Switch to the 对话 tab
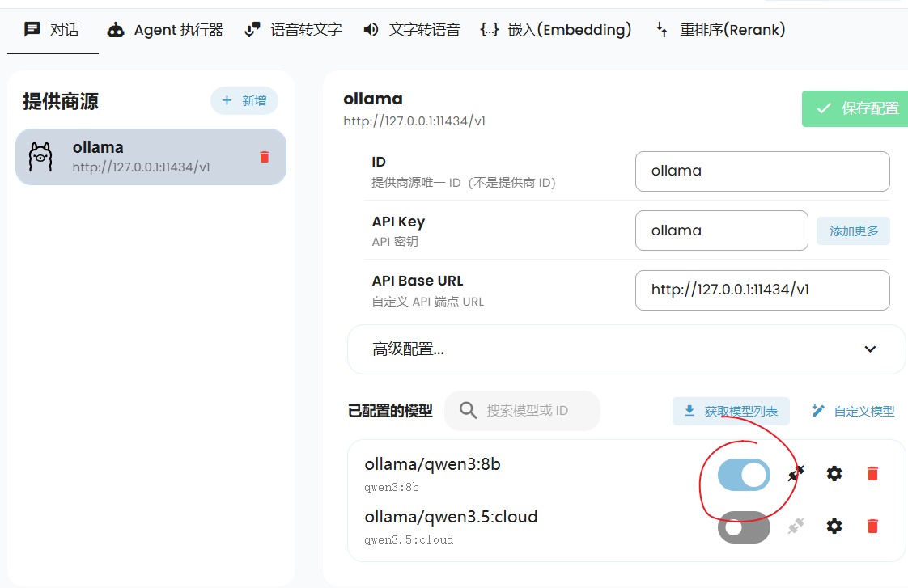Viewport: 908px width, 588px height. point(52,29)
